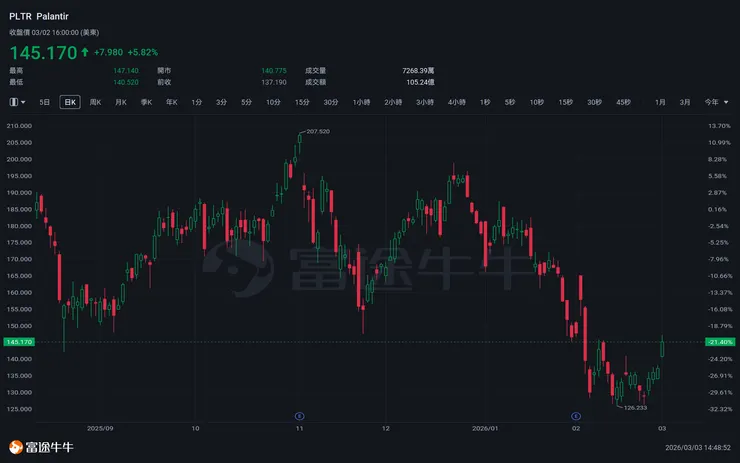
Task: Select the 10秒 interval
Action: coord(537,102)
